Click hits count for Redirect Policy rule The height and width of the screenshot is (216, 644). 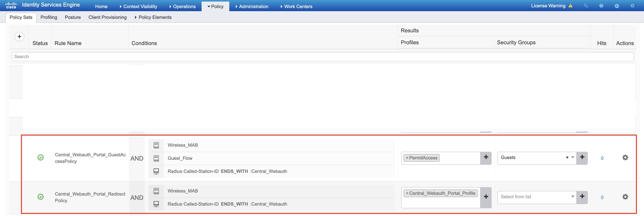coord(602,198)
